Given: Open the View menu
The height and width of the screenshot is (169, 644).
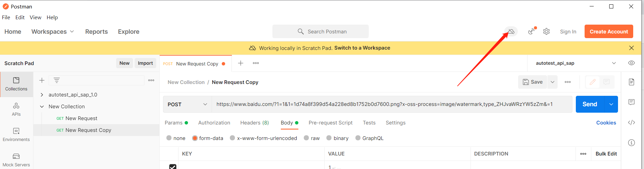Looking at the screenshot, I should click(x=35, y=17).
